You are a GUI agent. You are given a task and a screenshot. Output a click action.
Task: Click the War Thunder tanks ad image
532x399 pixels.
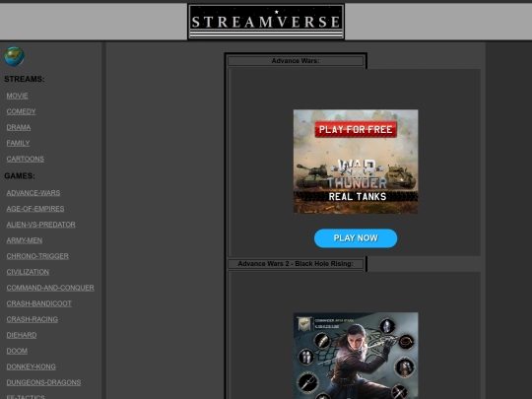356,162
